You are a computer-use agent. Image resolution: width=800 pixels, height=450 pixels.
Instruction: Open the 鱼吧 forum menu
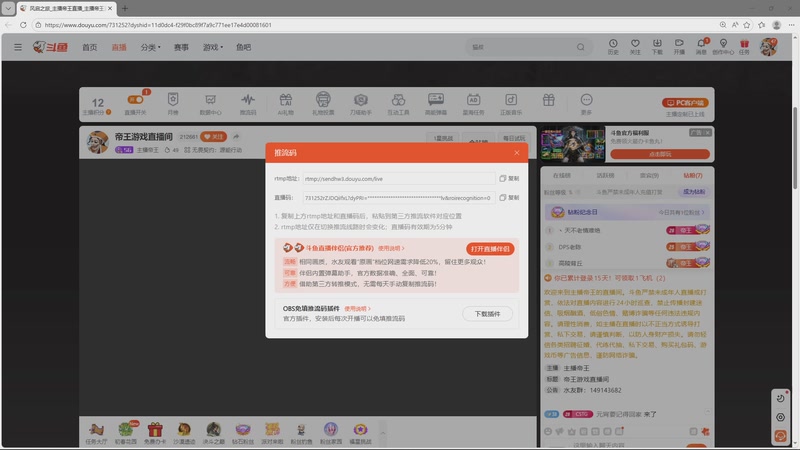tap(243, 47)
